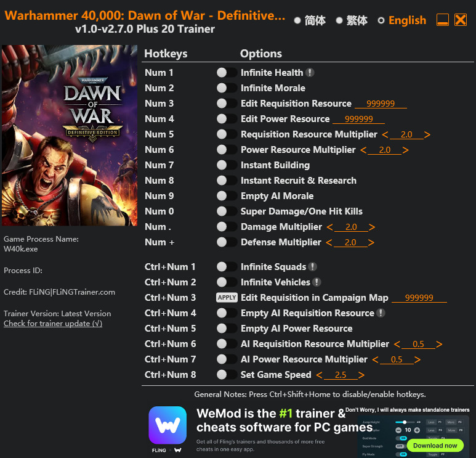Increase Damage Multiplier with right arrow

tap(372, 227)
